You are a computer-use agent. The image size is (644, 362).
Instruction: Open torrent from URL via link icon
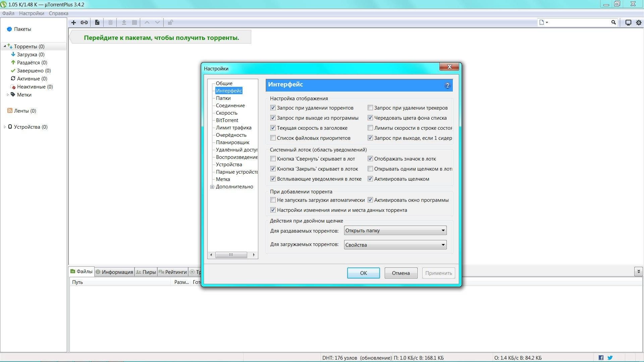pyautogui.click(x=84, y=22)
